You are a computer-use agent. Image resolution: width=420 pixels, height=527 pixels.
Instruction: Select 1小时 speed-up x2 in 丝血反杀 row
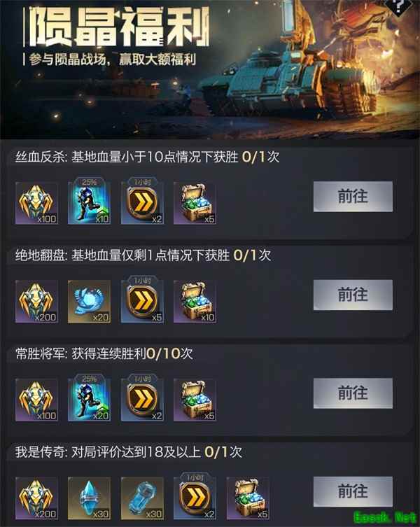click(x=142, y=201)
